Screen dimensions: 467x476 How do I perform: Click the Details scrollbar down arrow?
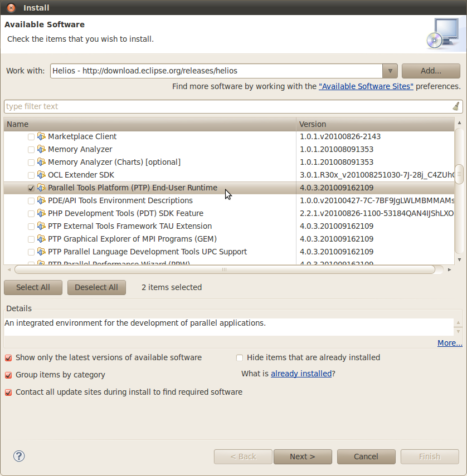pyautogui.click(x=458, y=332)
